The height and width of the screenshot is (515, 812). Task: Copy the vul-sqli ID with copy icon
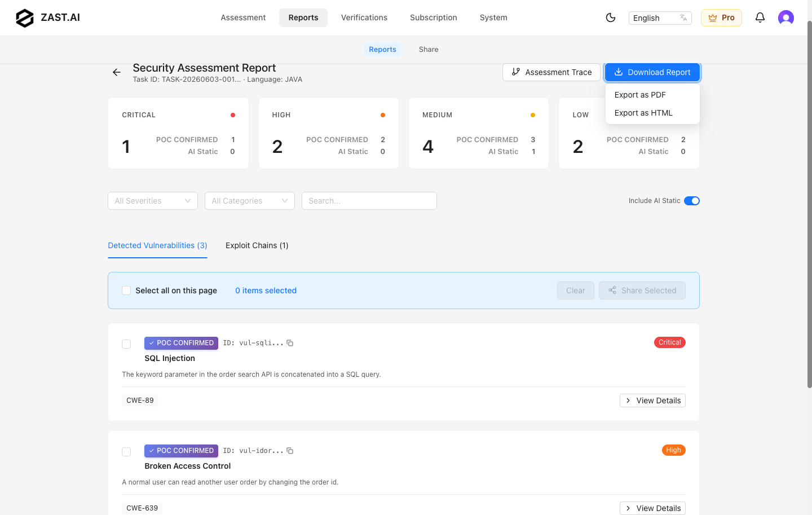click(x=290, y=343)
